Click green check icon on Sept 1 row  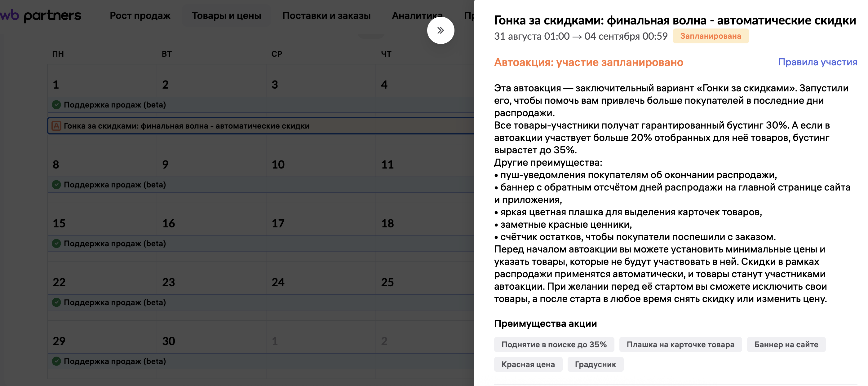pos(56,105)
